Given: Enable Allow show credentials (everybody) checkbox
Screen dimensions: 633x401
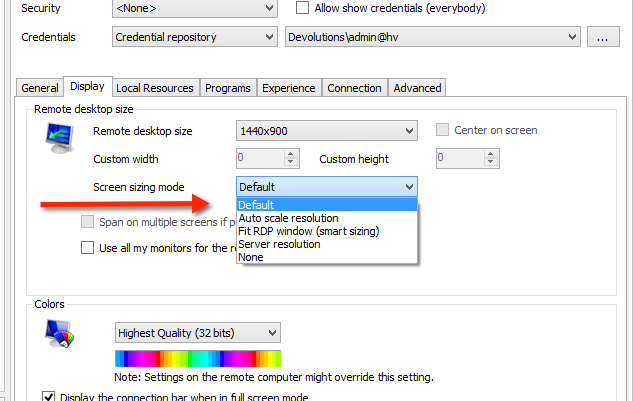Looking at the screenshot, I should click(x=303, y=8).
